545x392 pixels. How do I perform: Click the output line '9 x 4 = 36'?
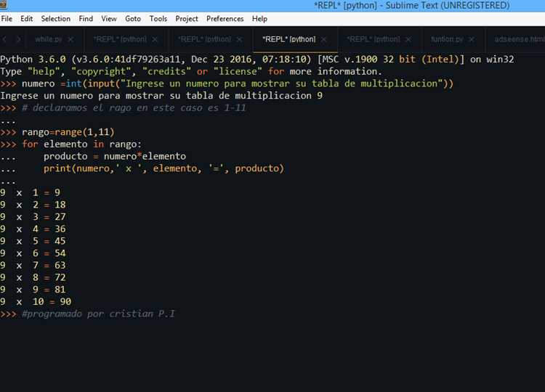point(33,229)
